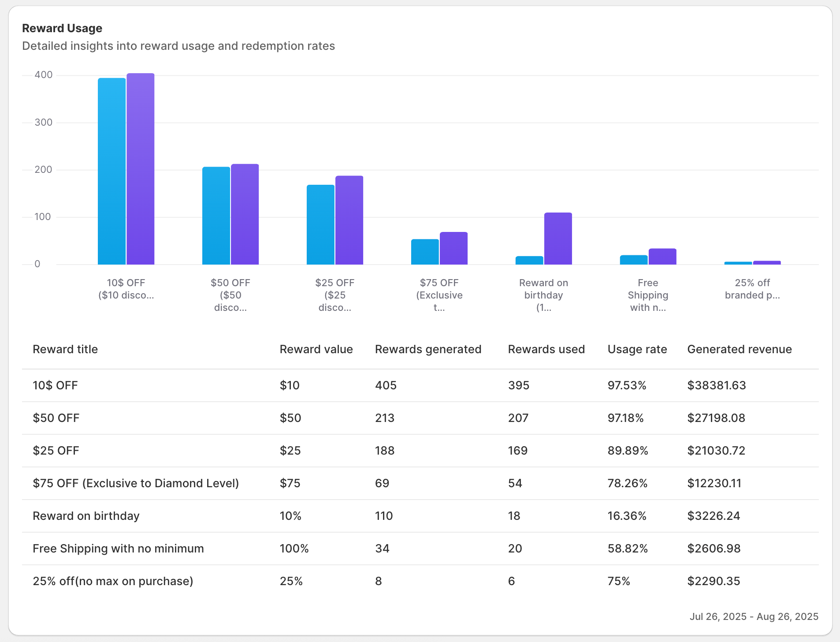
Task: Click the '$50 OFF ($50 disco...' chart axis label
Action: 230,295
